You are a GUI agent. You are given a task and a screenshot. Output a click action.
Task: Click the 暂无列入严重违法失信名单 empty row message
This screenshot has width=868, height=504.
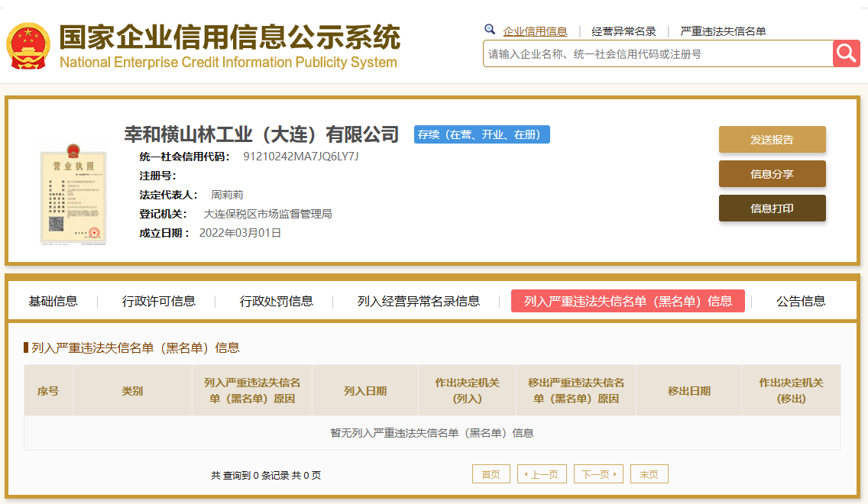coord(432,433)
